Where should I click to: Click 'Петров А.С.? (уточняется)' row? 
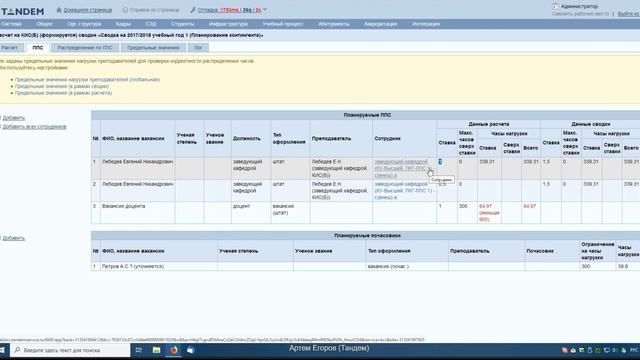click(x=133, y=266)
